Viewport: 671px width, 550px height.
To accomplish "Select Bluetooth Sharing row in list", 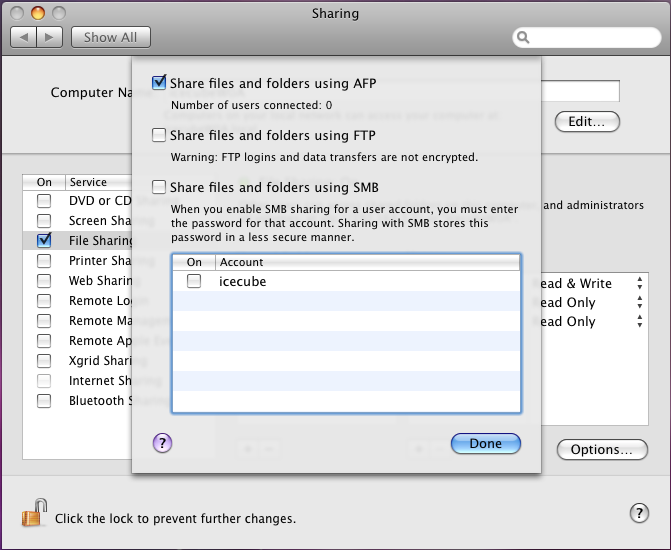I will pos(78,401).
